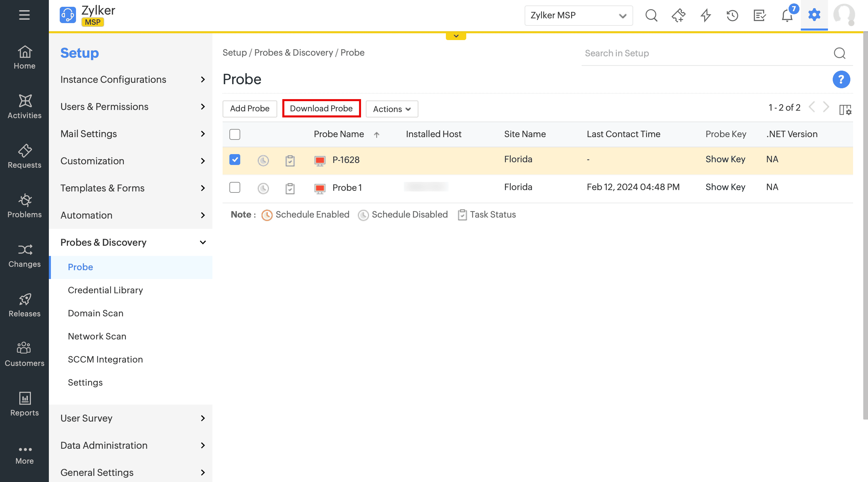Collapse the Probes & Discovery section

203,242
